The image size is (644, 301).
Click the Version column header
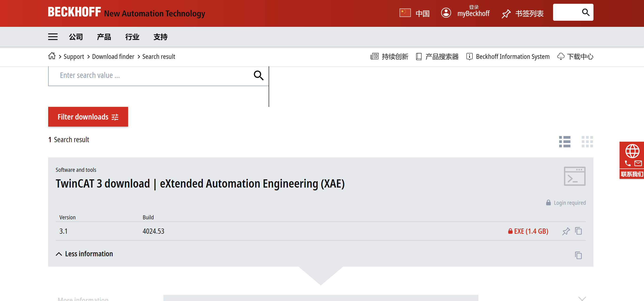click(67, 217)
